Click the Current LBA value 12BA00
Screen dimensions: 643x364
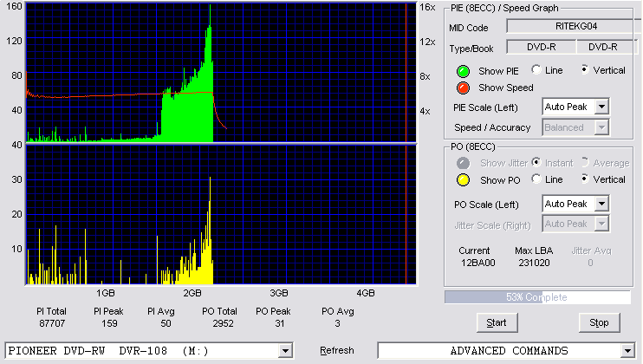click(477, 263)
